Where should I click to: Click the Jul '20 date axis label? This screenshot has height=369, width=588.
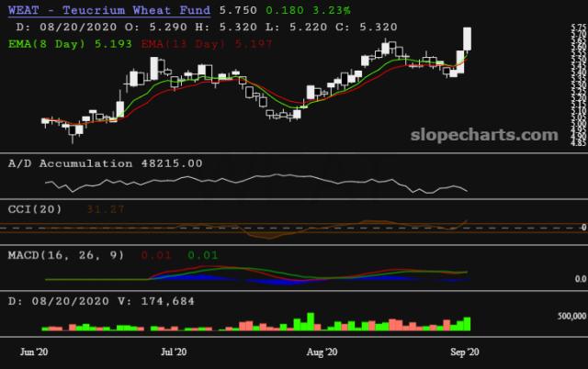click(175, 351)
